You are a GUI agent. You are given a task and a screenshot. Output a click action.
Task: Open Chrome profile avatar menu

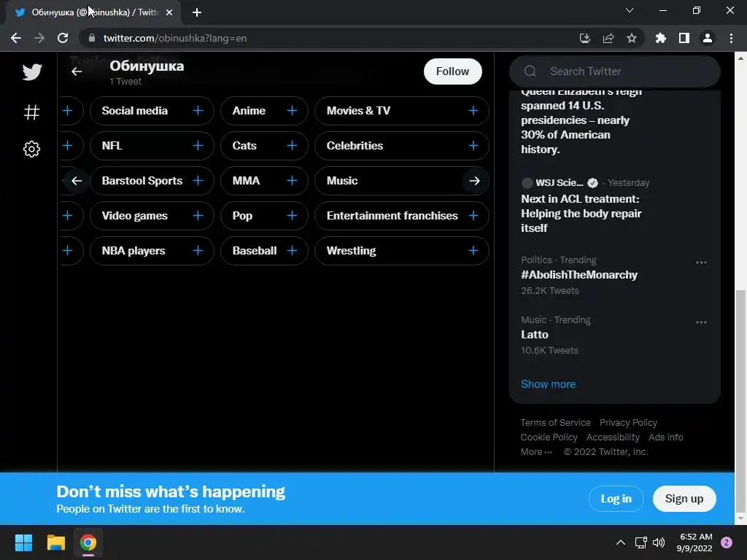pos(708,38)
